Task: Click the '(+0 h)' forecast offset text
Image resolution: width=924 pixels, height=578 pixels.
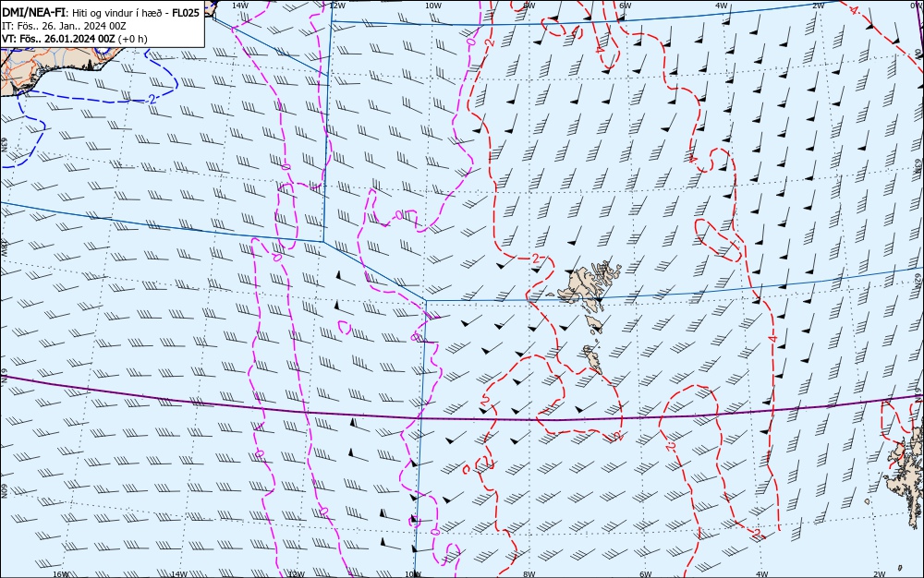Action: pos(132,39)
